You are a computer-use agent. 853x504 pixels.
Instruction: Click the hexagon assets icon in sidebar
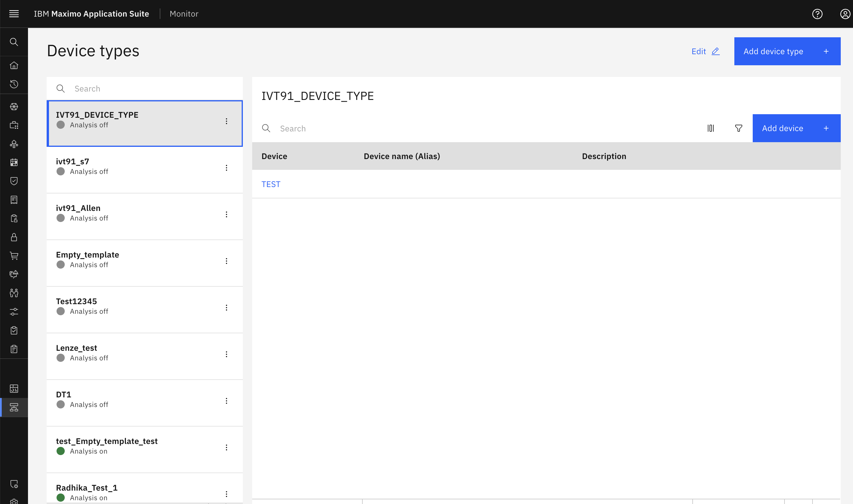click(14, 107)
